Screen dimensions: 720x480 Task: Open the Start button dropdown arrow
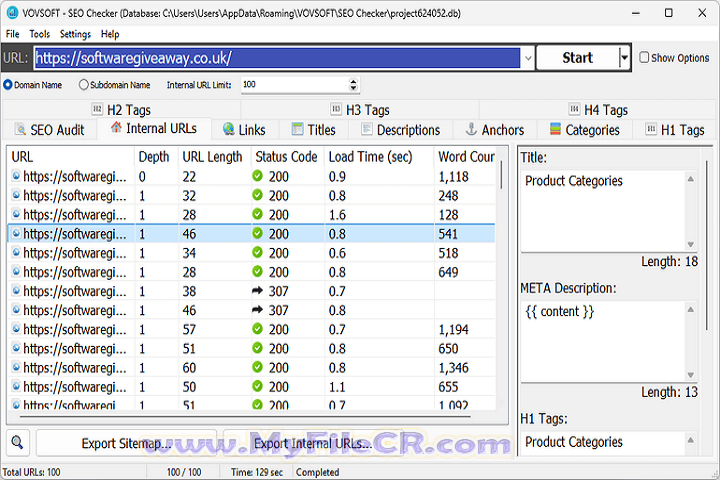(624, 58)
